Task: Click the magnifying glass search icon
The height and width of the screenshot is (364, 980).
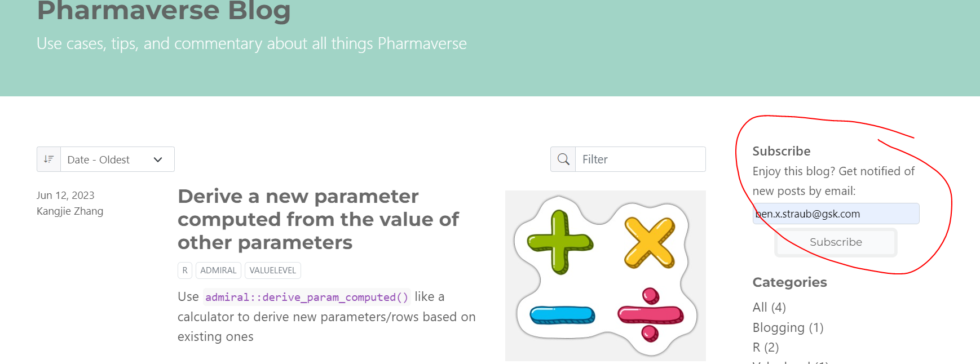Action: [562, 159]
